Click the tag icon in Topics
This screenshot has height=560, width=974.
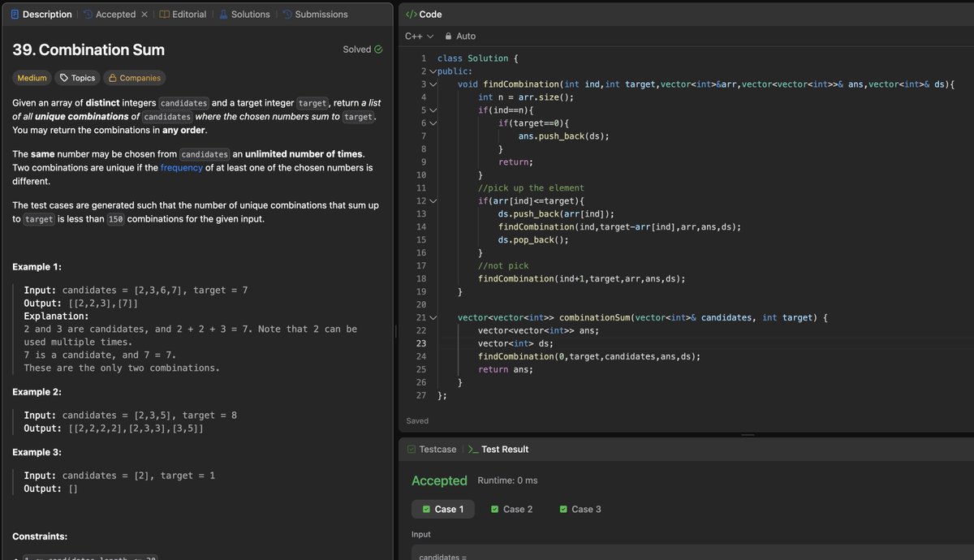click(x=64, y=78)
